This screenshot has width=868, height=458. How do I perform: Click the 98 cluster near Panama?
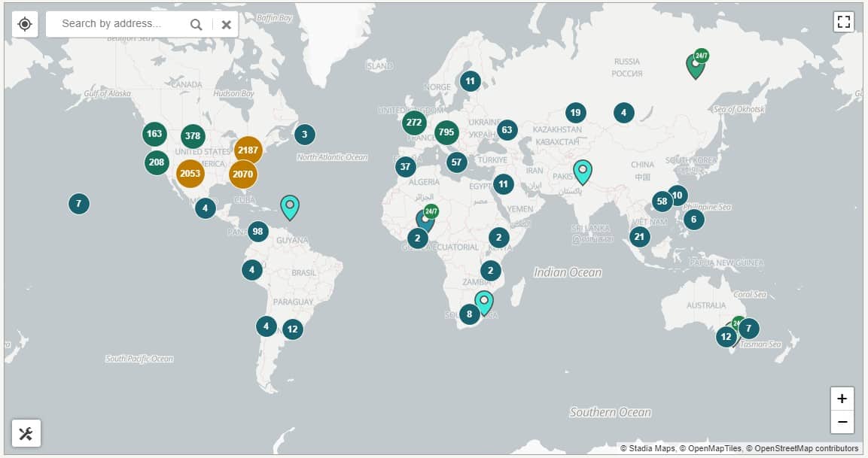point(258,231)
